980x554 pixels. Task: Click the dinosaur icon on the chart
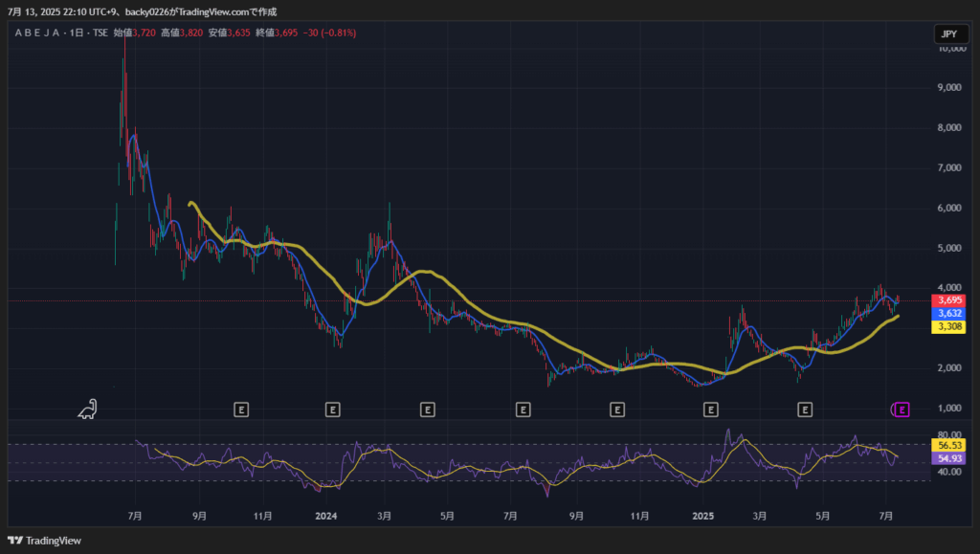(x=87, y=410)
